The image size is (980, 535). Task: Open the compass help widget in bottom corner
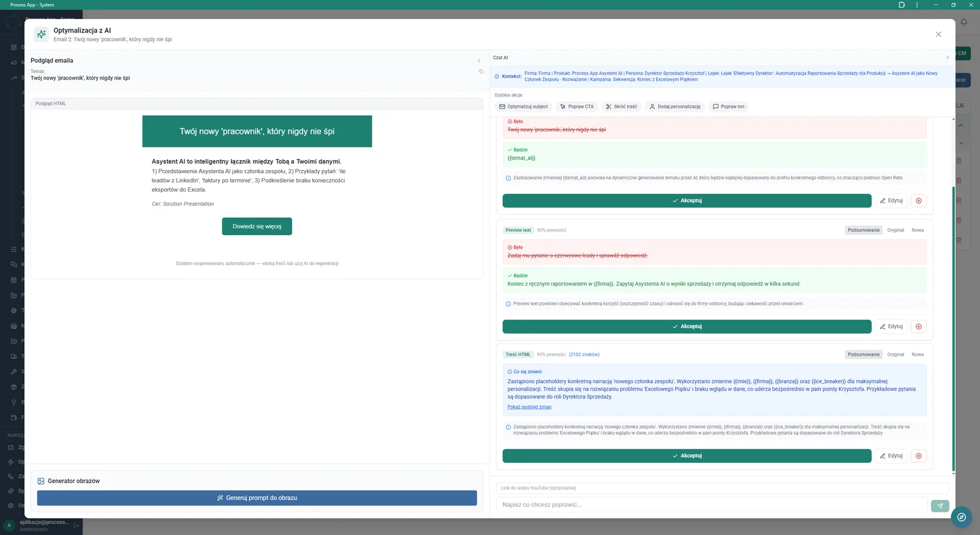pyautogui.click(x=962, y=517)
